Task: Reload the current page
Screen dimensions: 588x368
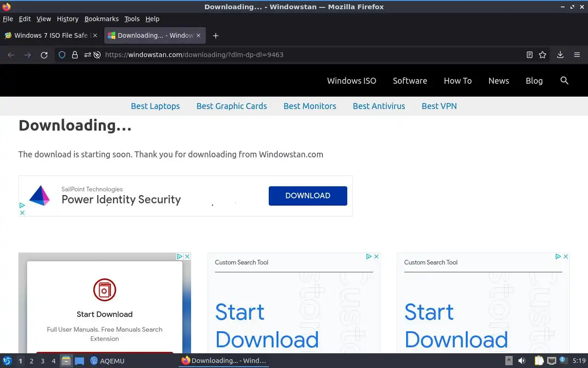Action: pos(44,55)
